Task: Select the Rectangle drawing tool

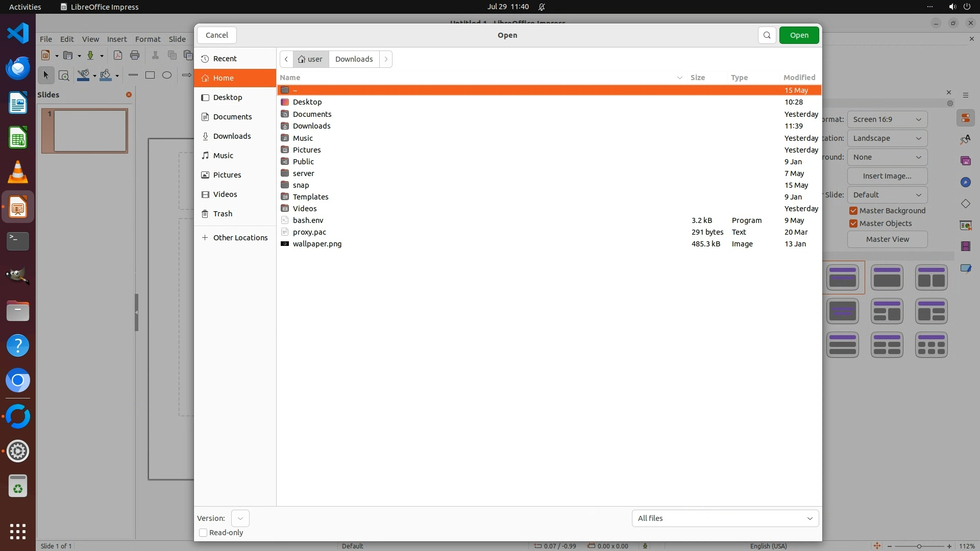Action: [150, 75]
